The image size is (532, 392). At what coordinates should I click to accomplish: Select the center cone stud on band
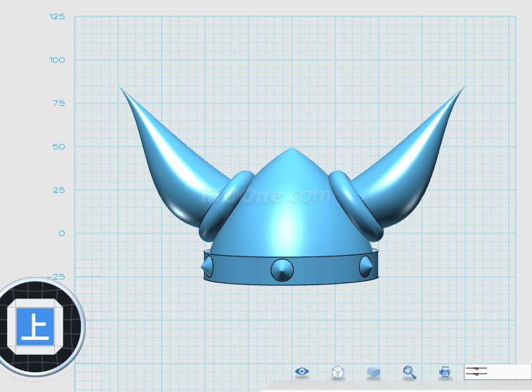[283, 269]
